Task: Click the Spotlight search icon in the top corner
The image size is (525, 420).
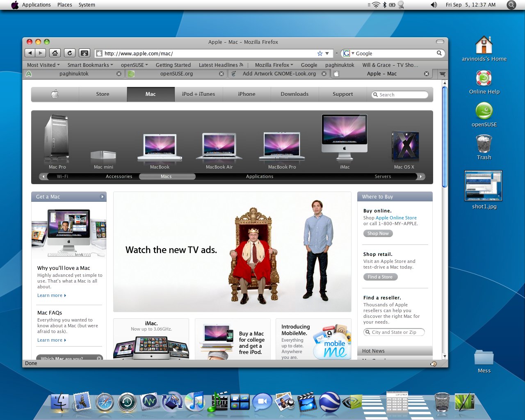Action: tap(511, 5)
